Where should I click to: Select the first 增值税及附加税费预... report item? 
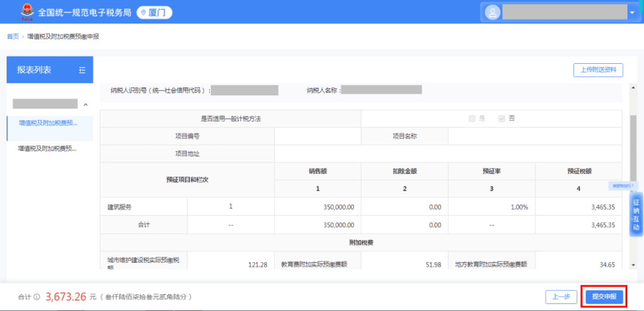point(48,123)
